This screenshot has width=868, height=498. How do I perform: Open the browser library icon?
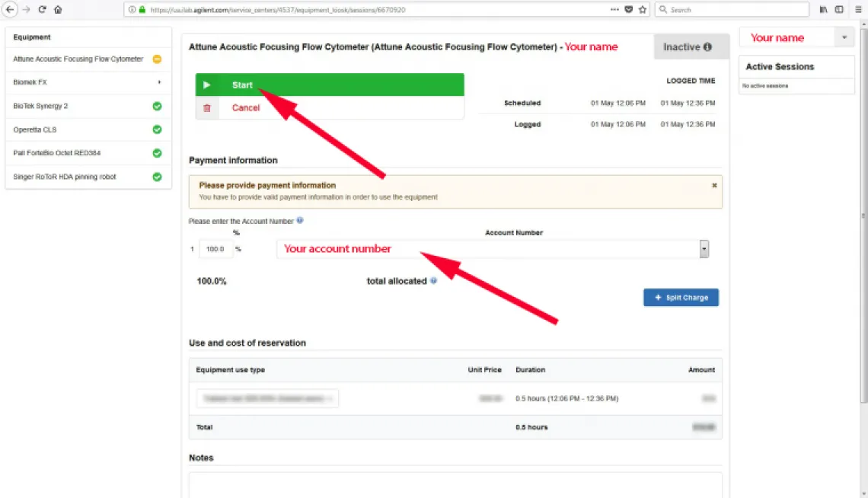[x=824, y=10]
